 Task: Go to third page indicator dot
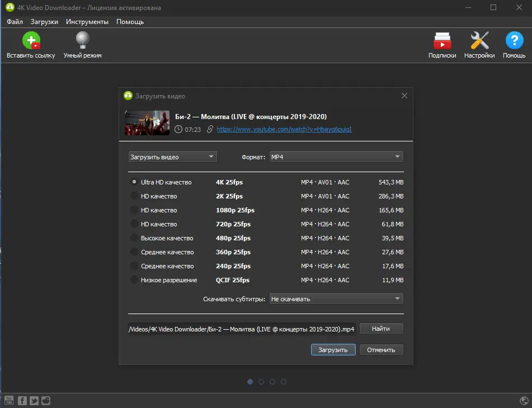[272, 382]
